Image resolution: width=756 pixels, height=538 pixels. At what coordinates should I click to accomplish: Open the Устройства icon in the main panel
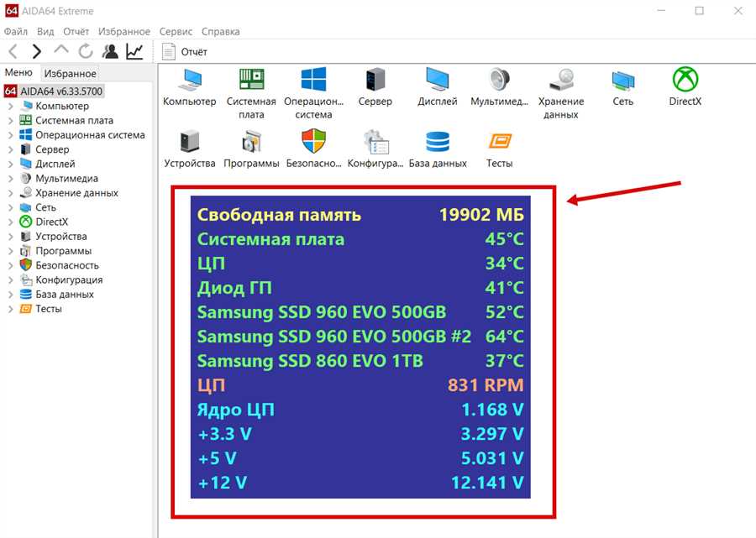190,149
